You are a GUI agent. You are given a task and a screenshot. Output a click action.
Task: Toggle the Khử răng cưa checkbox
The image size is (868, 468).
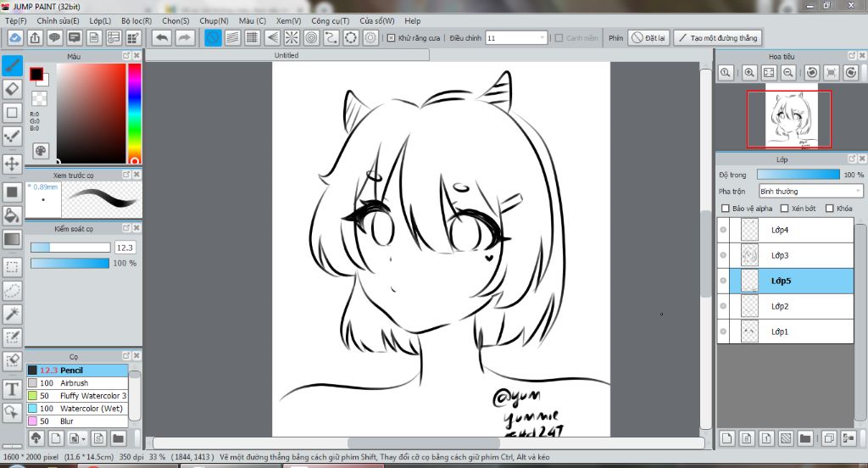(391, 38)
